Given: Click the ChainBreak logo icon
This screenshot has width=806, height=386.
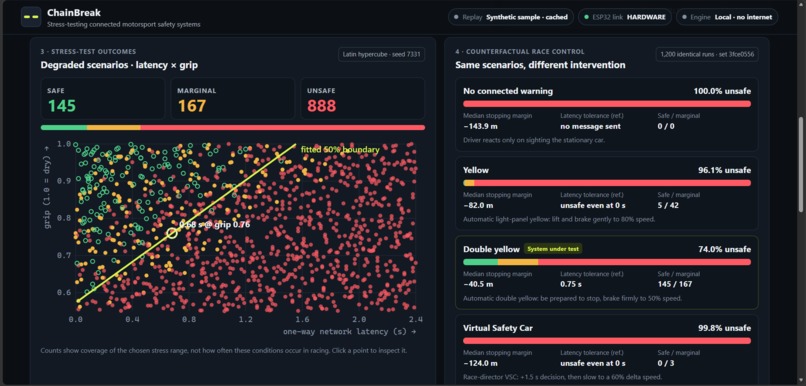Looking at the screenshot, I should click(31, 17).
